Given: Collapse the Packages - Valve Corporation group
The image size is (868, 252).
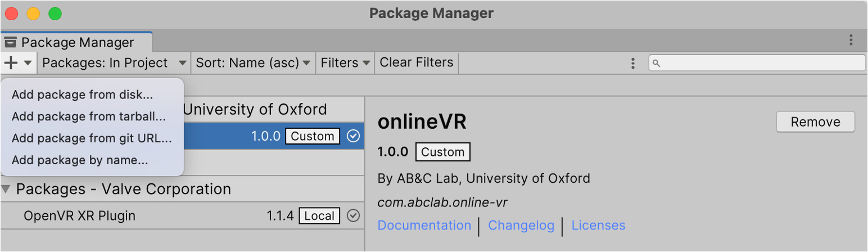Looking at the screenshot, I should coord(6,189).
